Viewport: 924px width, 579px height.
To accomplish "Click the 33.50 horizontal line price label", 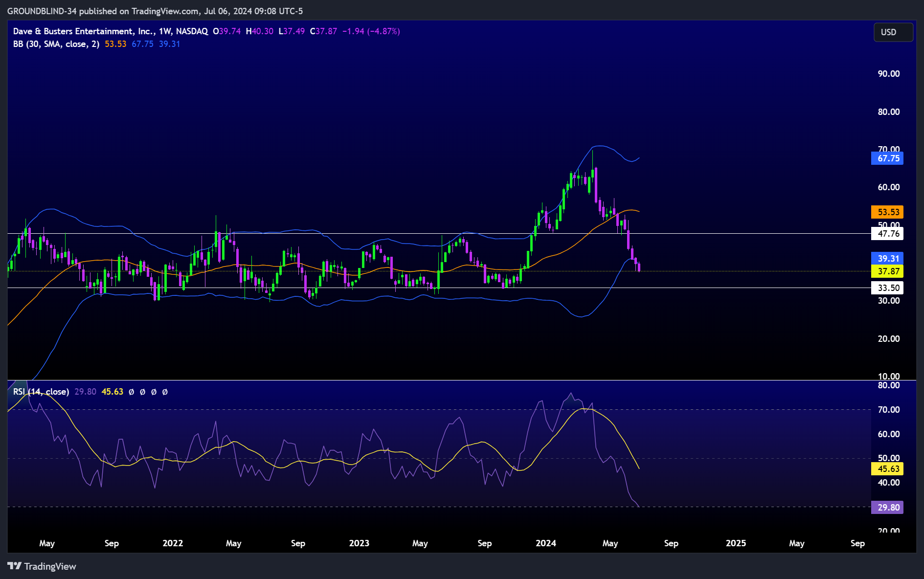I will point(888,288).
